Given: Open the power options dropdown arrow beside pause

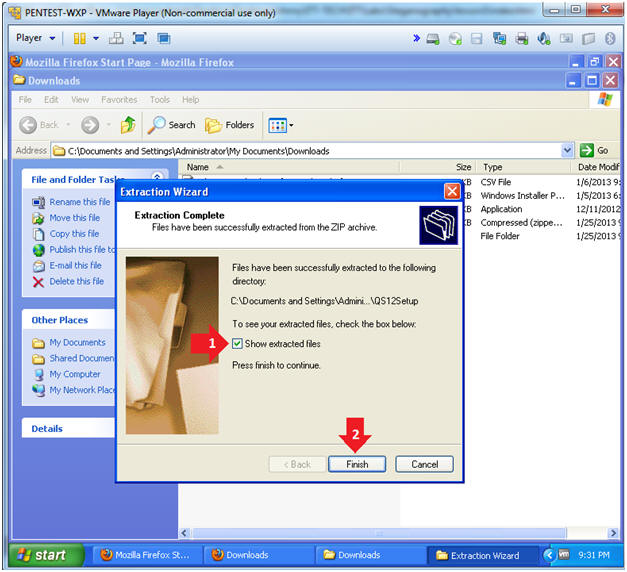Looking at the screenshot, I should point(96,38).
